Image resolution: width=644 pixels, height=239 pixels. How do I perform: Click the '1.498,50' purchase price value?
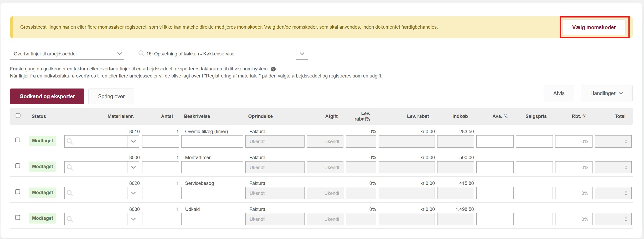pos(465,209)
